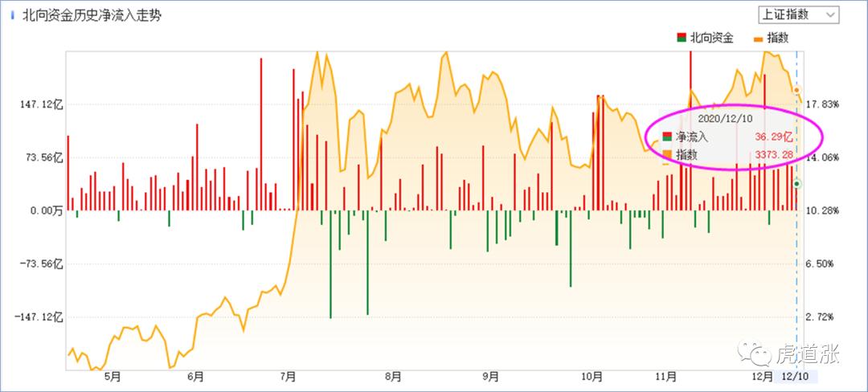Select the 10月 axis label

[x=592, y=377]
